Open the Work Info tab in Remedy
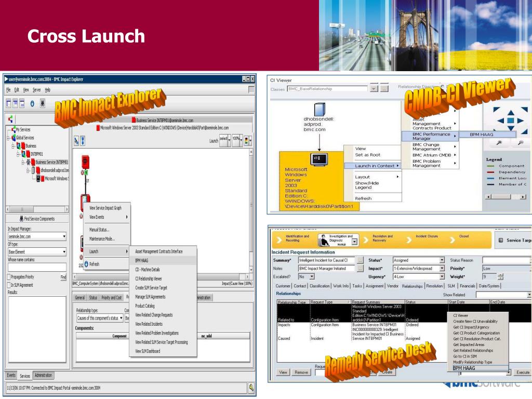 (x=341, y=286)
